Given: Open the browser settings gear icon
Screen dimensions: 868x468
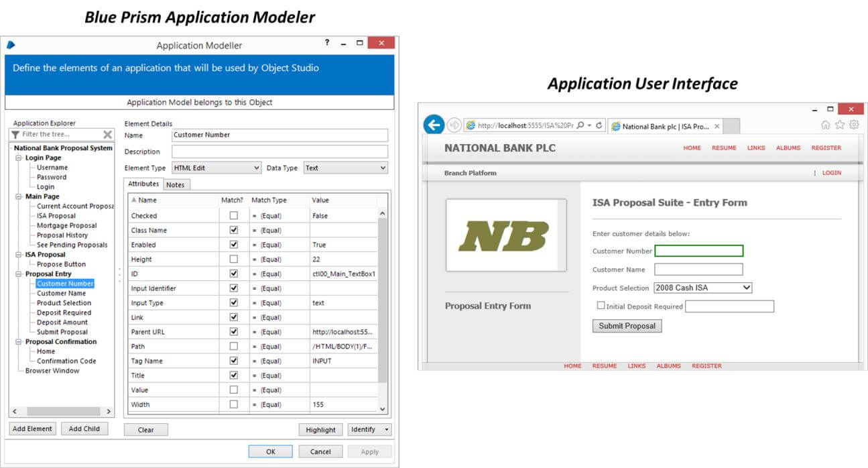Looking at the screenshot, I should click(x=854, y=125).
